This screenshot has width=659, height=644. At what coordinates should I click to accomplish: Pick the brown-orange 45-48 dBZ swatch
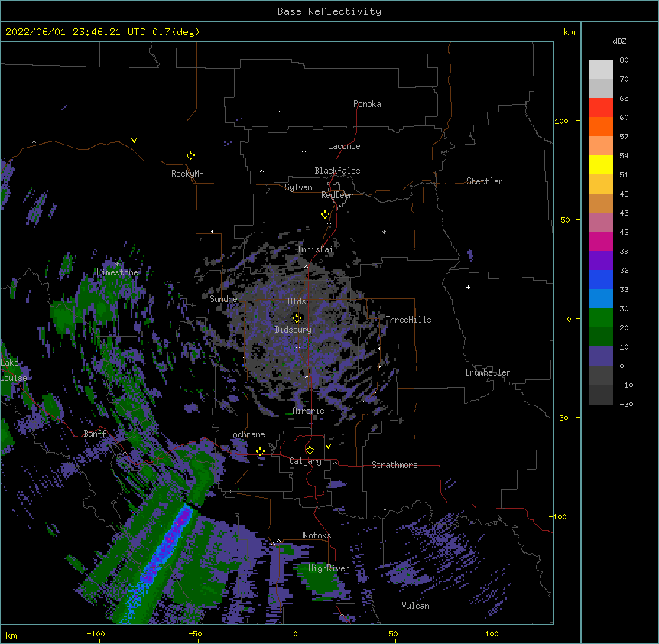pos(601,203)
